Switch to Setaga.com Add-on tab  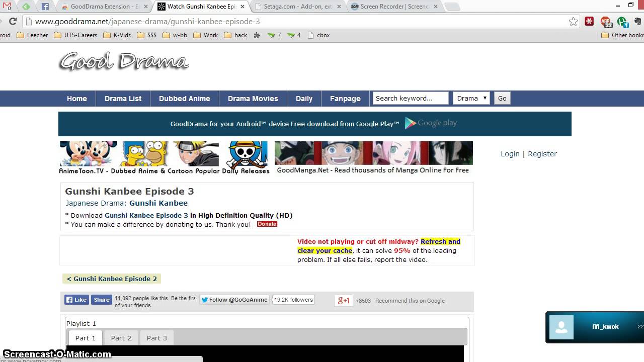[297, 7]
